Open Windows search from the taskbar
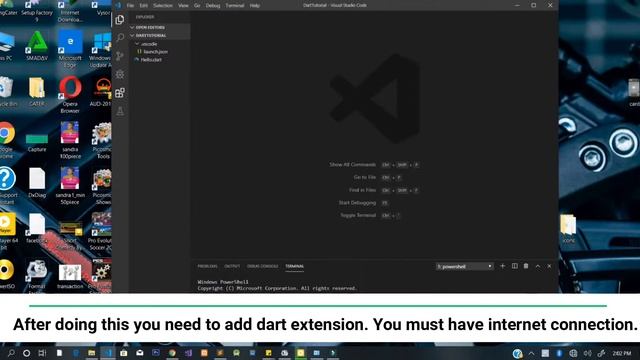640x360 pixels. [11, 353]
